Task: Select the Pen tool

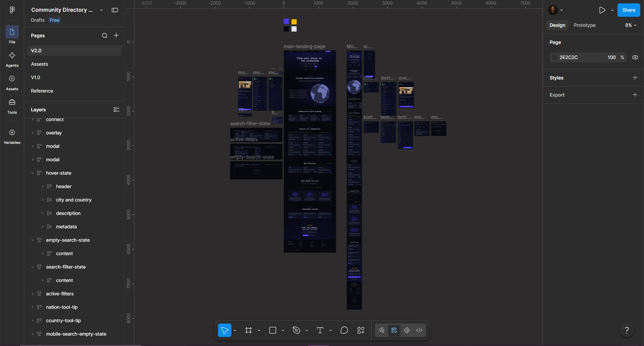Action: pos(296,330)
